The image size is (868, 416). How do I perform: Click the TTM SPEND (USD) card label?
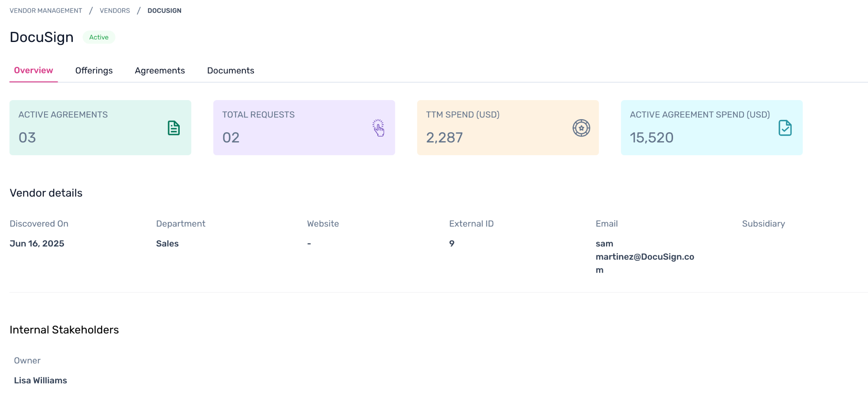(x=463, y=114)
